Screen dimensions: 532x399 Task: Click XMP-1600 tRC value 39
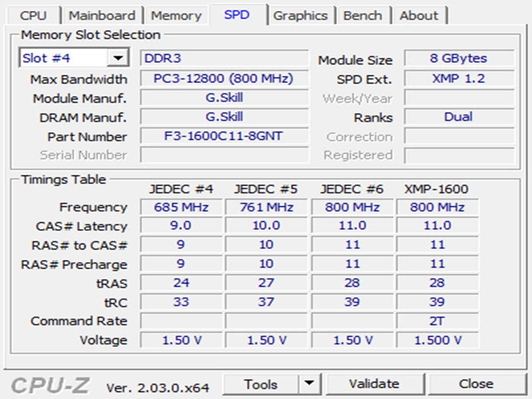437,302
